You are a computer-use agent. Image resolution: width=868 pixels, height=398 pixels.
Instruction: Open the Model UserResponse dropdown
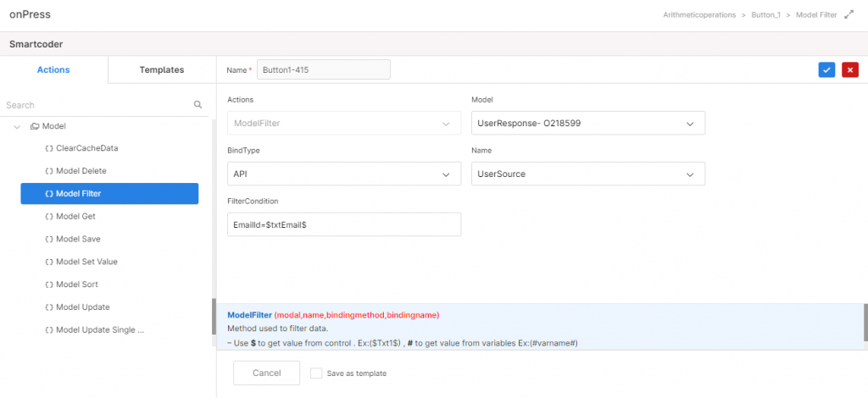pyautogui.click(x=588, y=123)
